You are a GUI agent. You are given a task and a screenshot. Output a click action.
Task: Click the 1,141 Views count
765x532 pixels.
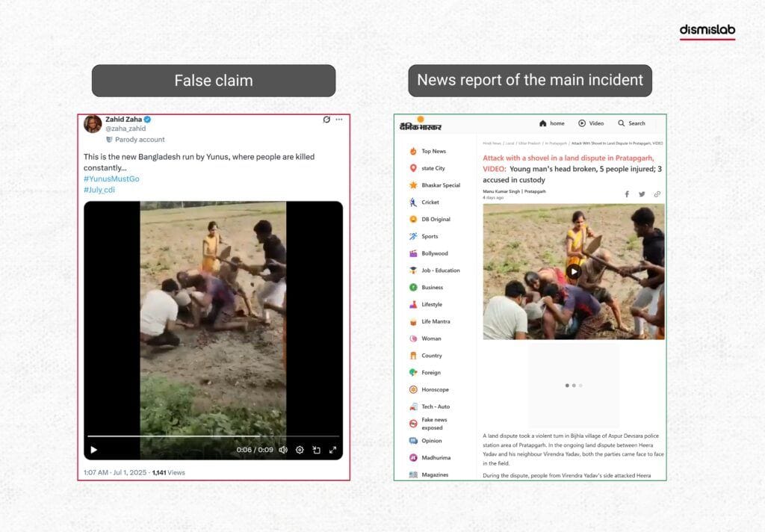pos(168,472)
